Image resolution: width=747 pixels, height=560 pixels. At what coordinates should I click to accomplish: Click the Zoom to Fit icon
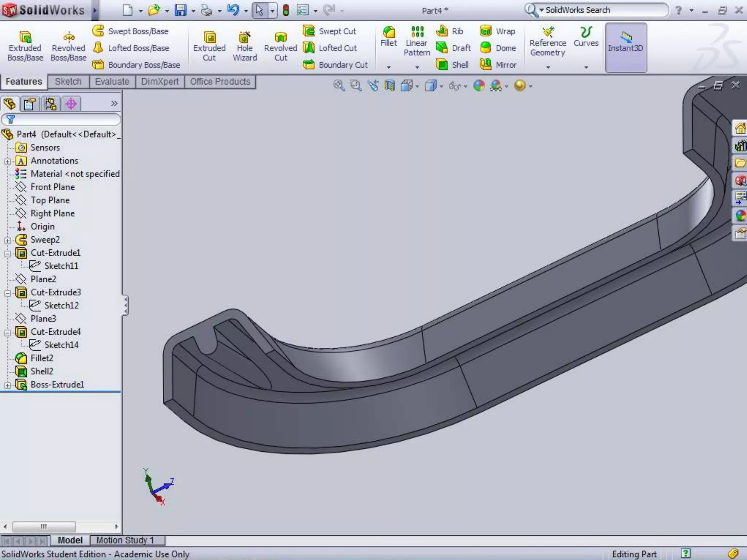point(339,86)
